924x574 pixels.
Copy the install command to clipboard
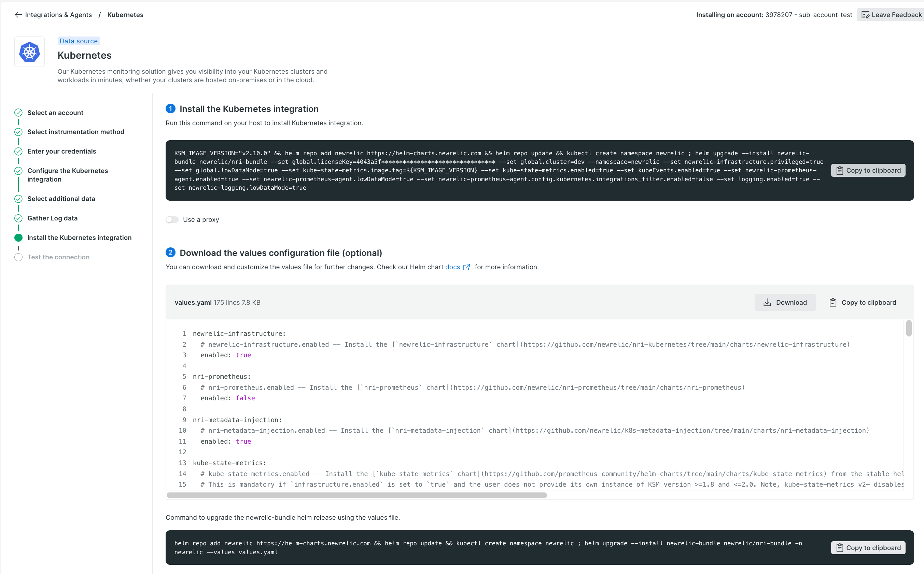868,170
